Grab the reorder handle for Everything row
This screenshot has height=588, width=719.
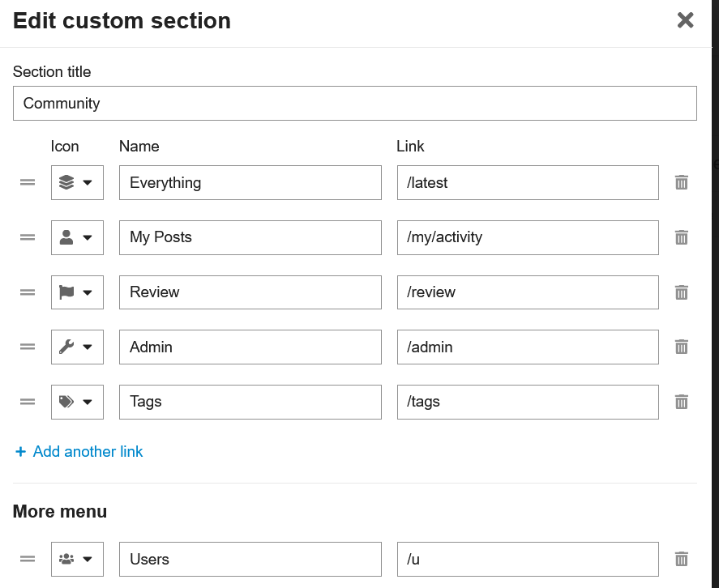[x=28, y=182]
